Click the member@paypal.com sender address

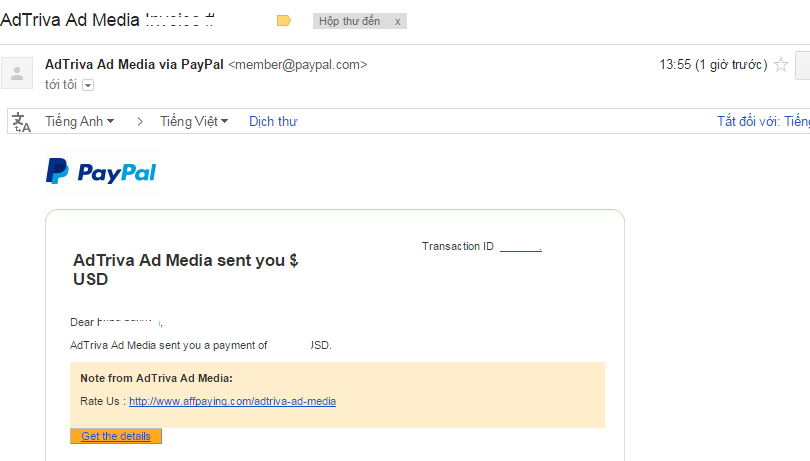click(x=298, y=65)
